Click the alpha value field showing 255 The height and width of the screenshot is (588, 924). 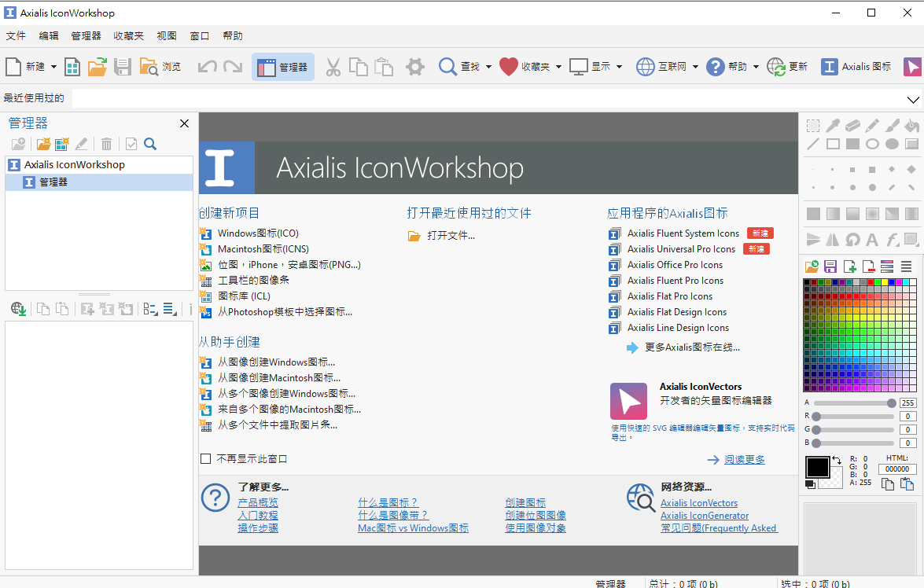(x=907, y=403)
